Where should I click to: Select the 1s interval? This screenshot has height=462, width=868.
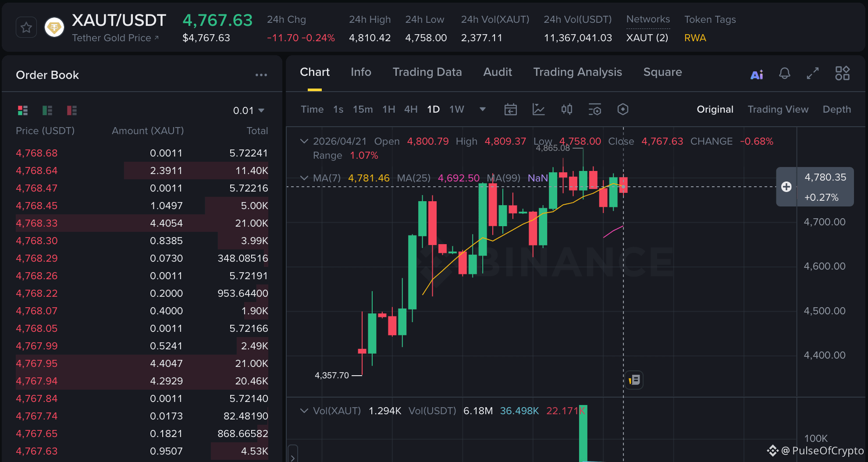point(338,109)
